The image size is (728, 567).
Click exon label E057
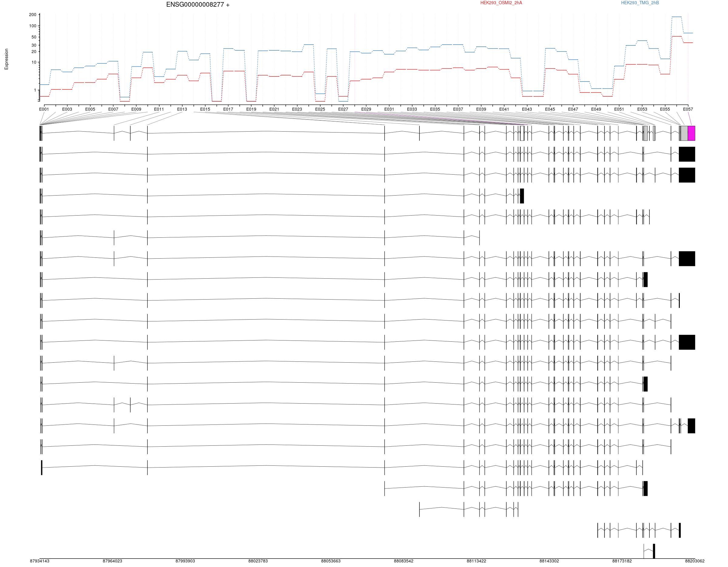(x=688, y=109)
